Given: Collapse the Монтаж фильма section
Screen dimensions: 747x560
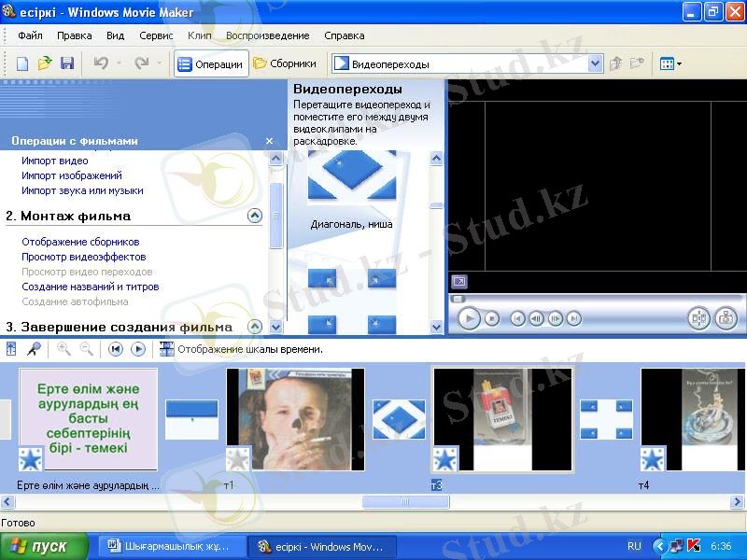Looking at the screenshot, I should tap(254, 216).
